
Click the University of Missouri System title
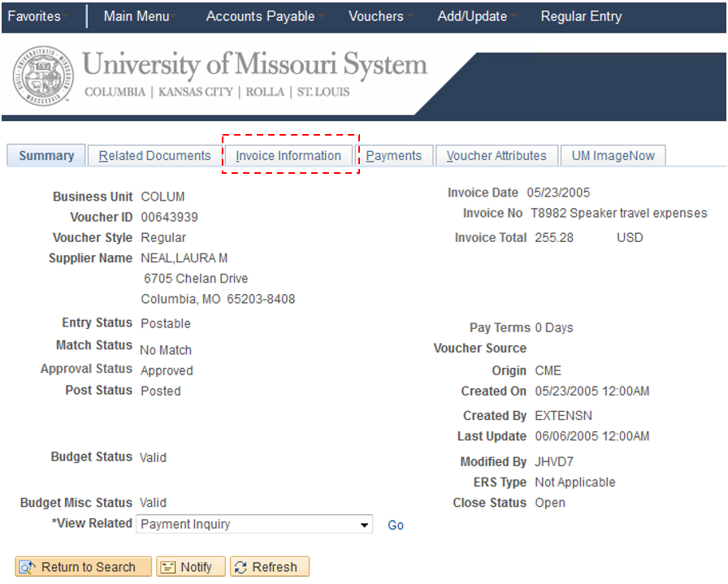tap(255, 63)
